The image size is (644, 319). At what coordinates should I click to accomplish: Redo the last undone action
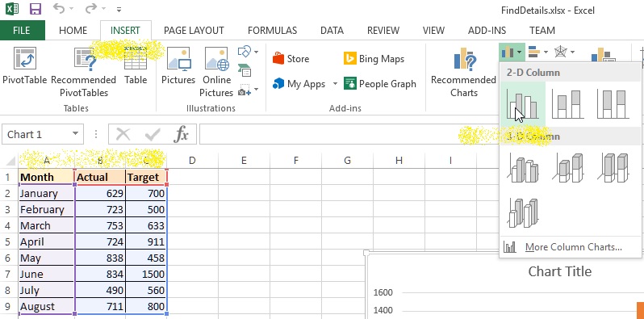[90, 8]
